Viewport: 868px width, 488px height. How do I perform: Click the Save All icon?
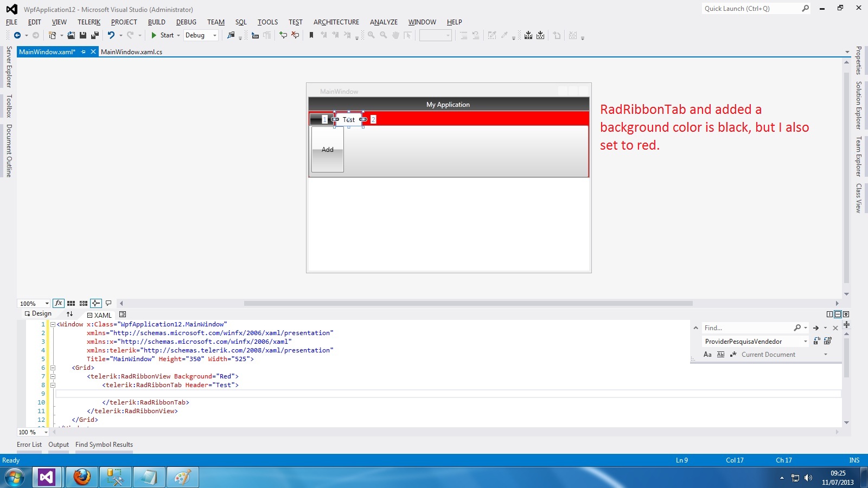(x=95, y=35)
